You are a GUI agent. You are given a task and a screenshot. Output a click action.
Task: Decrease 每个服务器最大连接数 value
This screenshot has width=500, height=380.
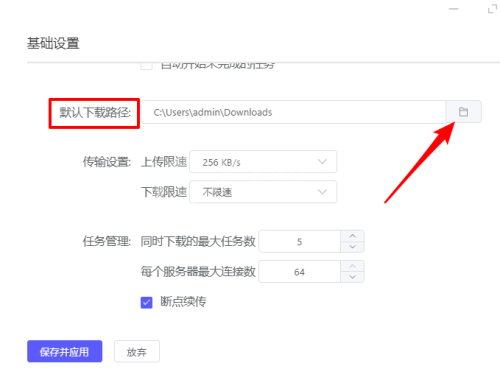[352, 277]
